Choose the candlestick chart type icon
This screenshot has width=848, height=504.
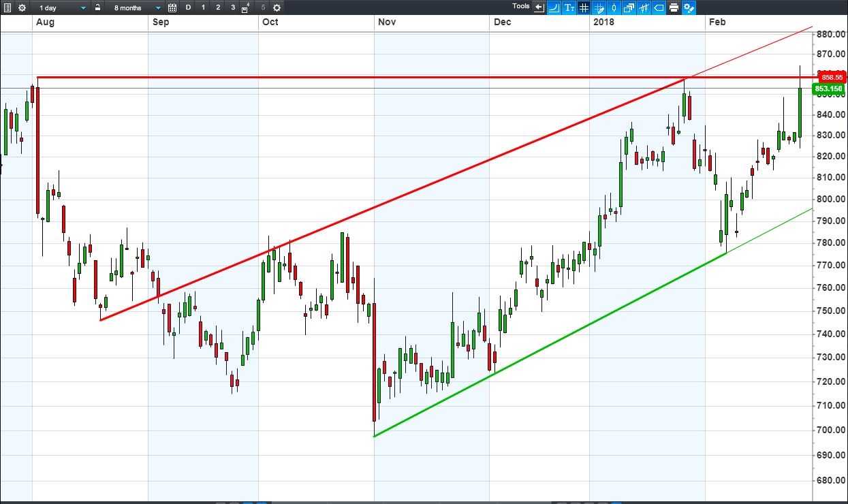[x=614, y=7]
